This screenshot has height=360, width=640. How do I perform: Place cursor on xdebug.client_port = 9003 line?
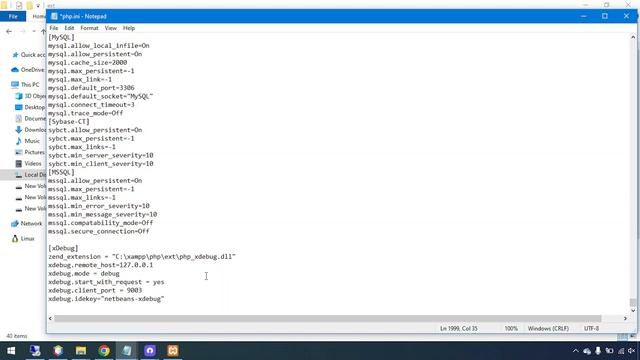click(95, 290)
